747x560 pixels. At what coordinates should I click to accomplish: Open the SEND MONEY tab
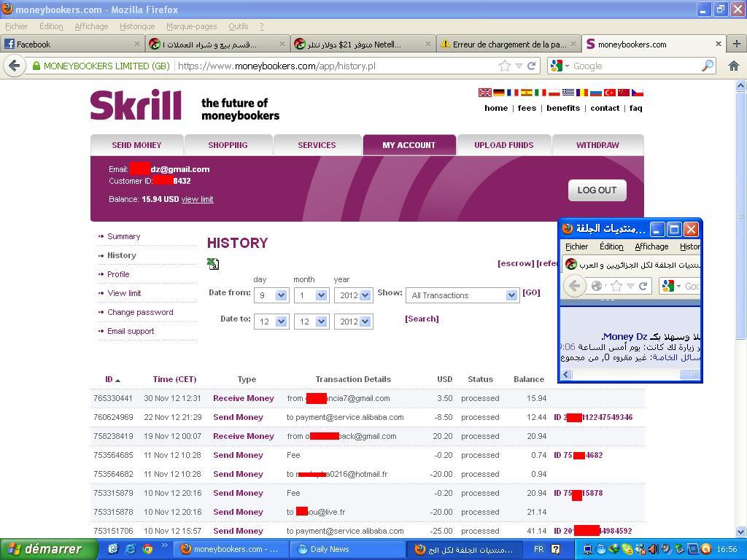pyautogui.click(x=136, y=145)
